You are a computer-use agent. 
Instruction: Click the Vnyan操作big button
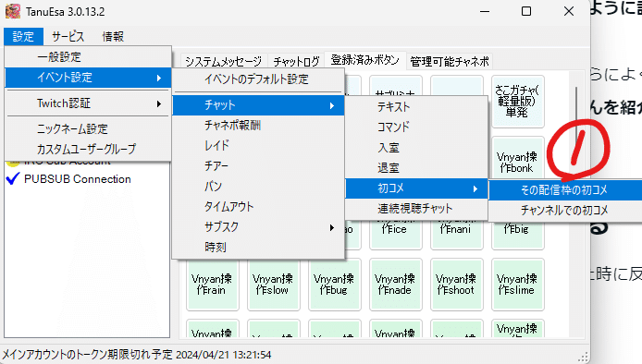[x=518, y=235]
